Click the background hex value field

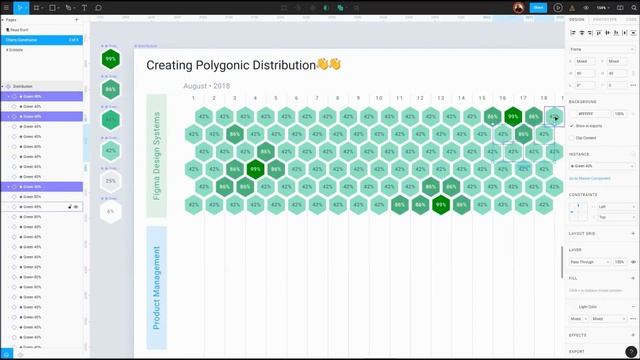click(593, 114)
